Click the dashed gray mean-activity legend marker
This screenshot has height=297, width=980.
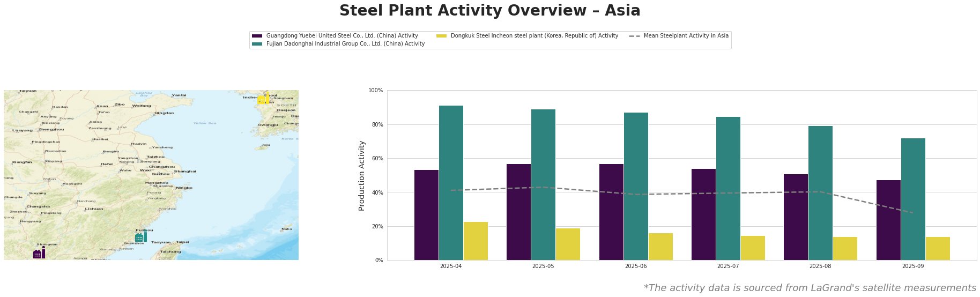click(x=634, y=36)
